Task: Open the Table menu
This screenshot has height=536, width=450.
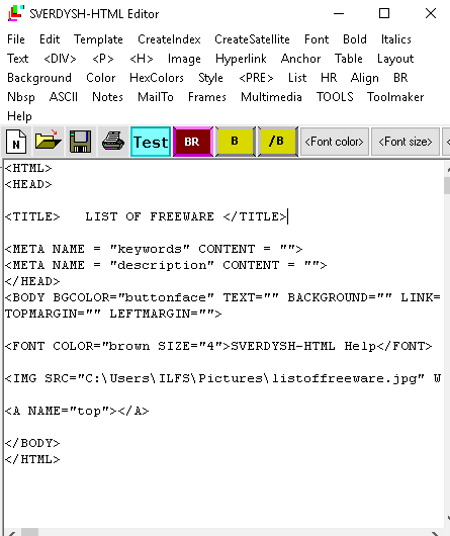Action: coord(348,58)
